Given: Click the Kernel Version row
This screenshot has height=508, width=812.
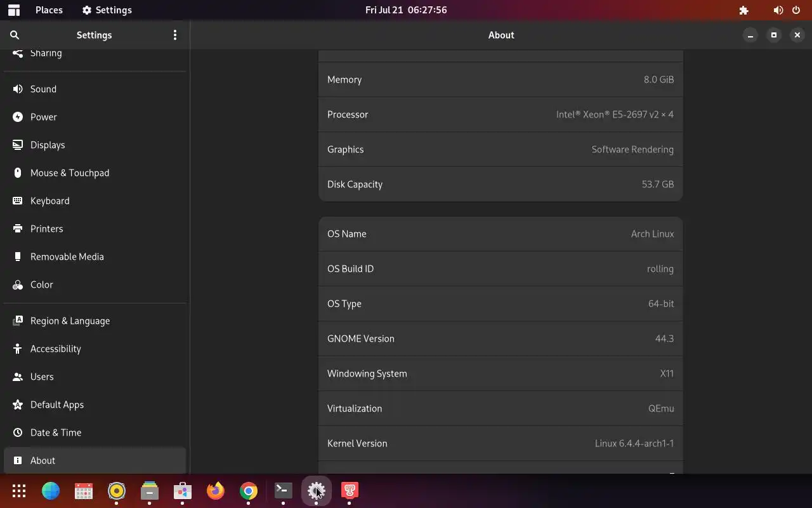Looking at the screenshot, I should (x=501, y=443).
